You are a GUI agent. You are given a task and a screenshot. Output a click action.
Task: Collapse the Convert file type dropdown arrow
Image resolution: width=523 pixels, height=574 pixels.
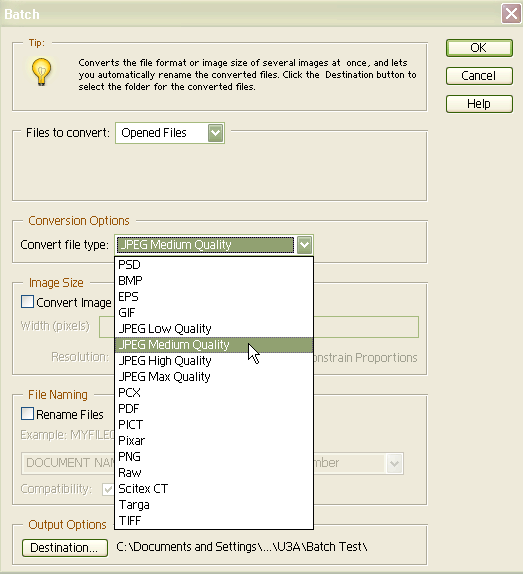(x=304, y=245)
